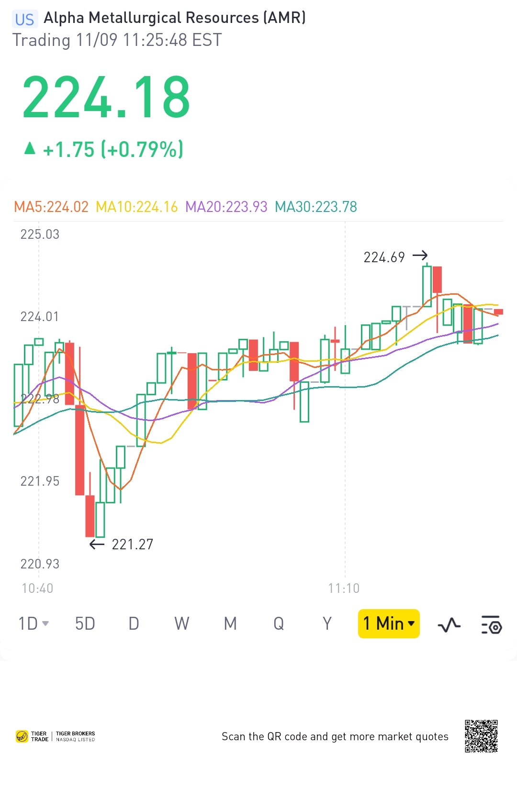The image size is (517, 812).
Task: Tap the MA5 indicator label
Action: click(51, 207)
